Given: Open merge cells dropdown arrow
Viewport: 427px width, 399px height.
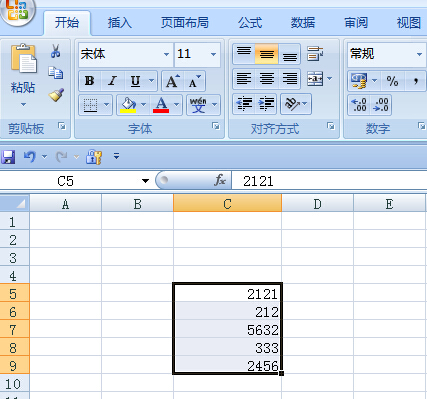Looking at the screenshot, I should [x=330, y=79].
